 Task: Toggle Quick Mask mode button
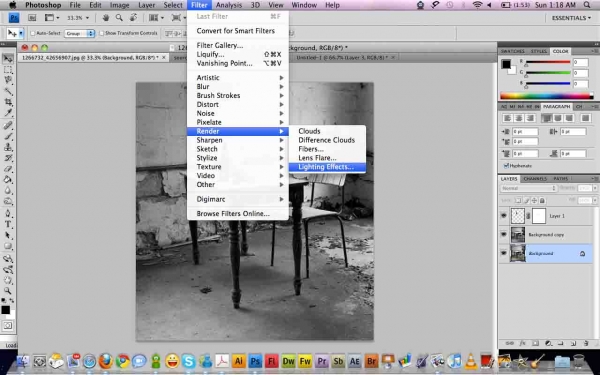click(x=8, y=326)
